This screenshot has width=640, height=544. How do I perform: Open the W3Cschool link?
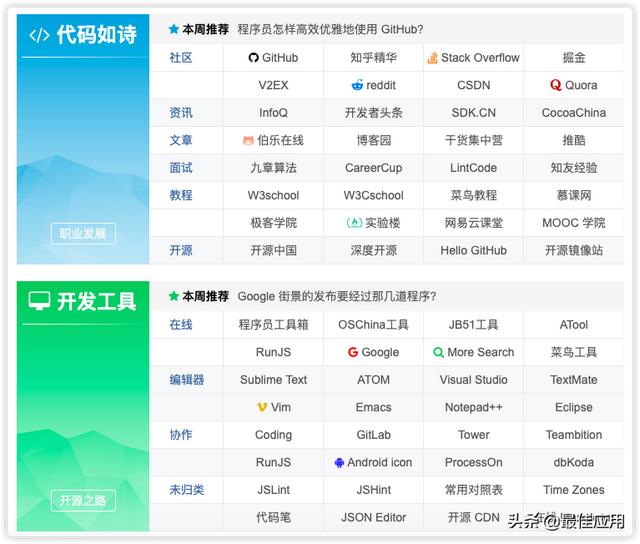pos(373,195)
